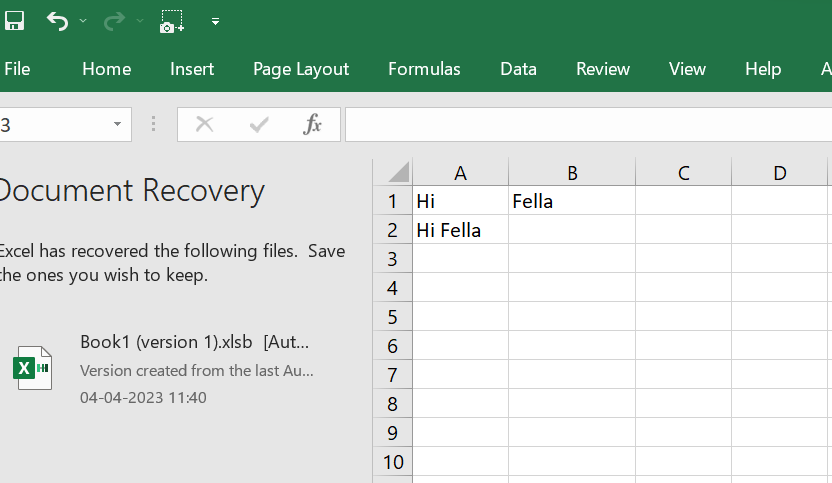Select row 10 header
The height and width of the screenshot is (483, 832).
pos(393,462)
